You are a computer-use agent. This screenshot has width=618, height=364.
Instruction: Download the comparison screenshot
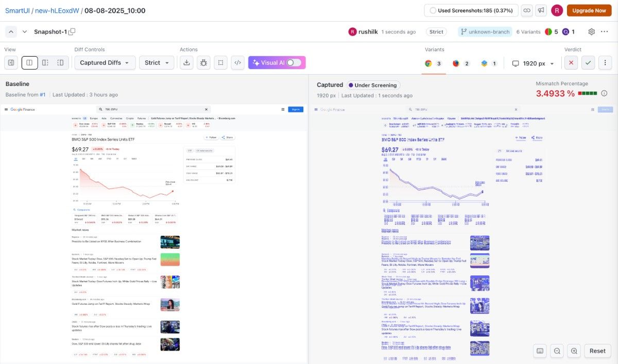pos(186,62)
